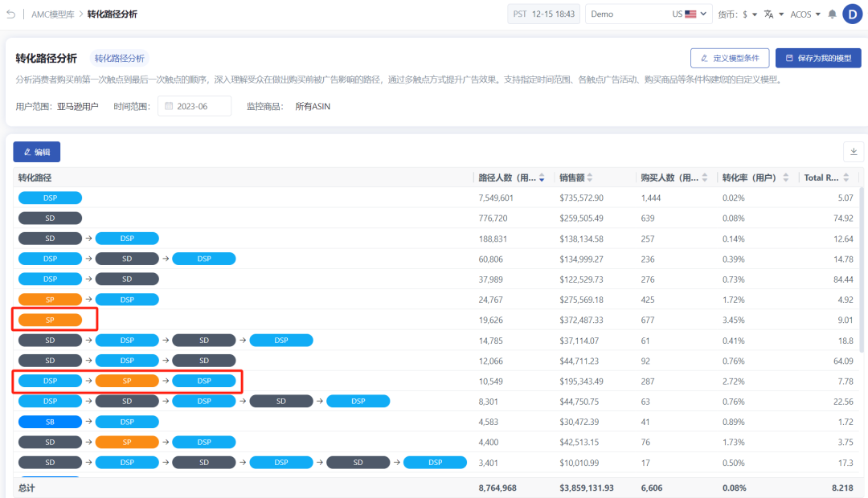Select the 转化路径分析 tag tab
The height and width of the screenshot is (498, 868).
coord(120,58)
